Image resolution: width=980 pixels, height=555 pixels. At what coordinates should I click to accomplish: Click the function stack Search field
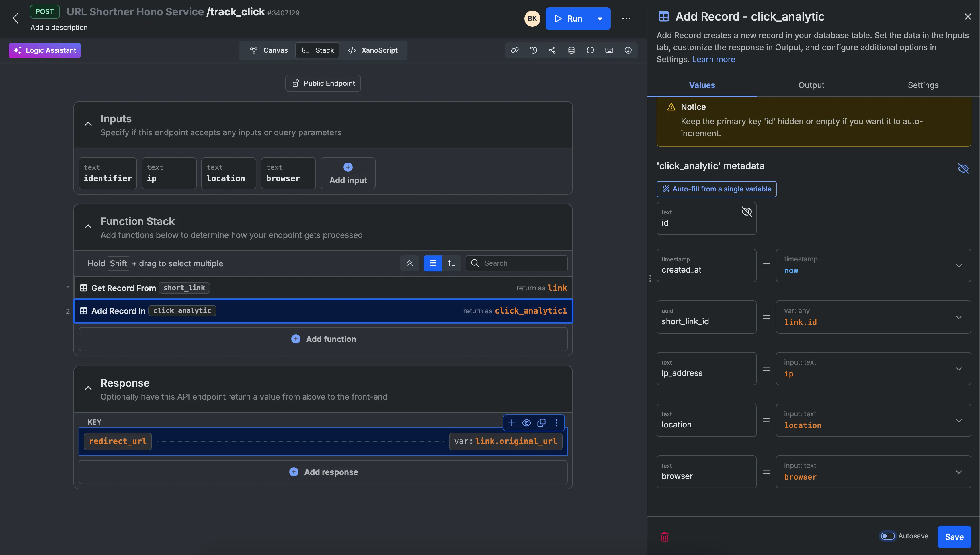click(x=522, y=263)
